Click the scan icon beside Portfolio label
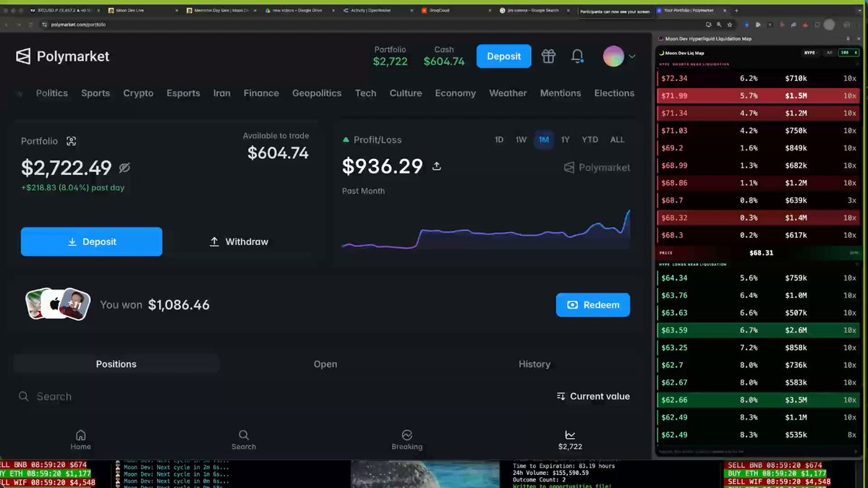This screenshot has width=868, height=488. 71,142
